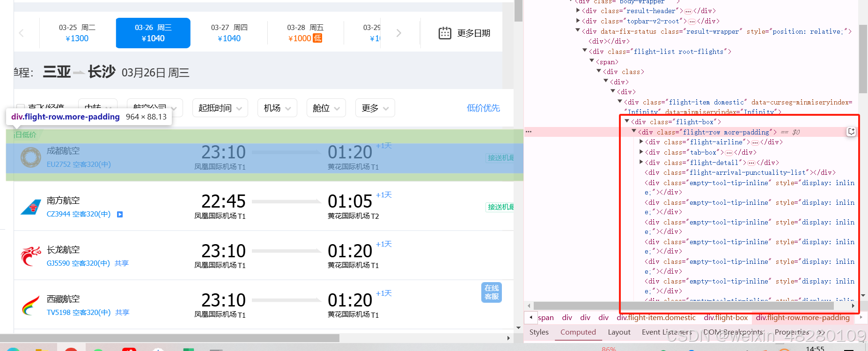Open flight EU2752 aircraft info link
This screenshot has height=351, width=868.
tap(79, 164)
